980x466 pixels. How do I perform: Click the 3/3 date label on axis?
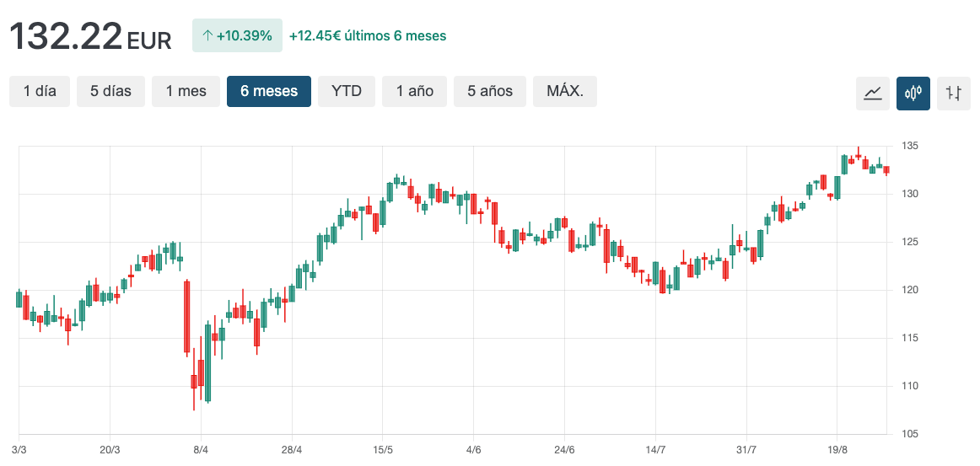point(19,449)
